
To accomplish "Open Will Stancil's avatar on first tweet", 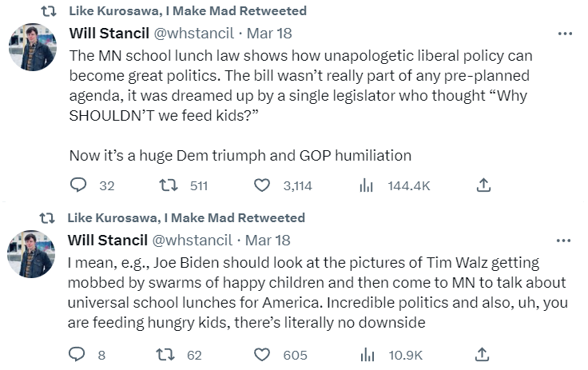I will tap(32, 46).
